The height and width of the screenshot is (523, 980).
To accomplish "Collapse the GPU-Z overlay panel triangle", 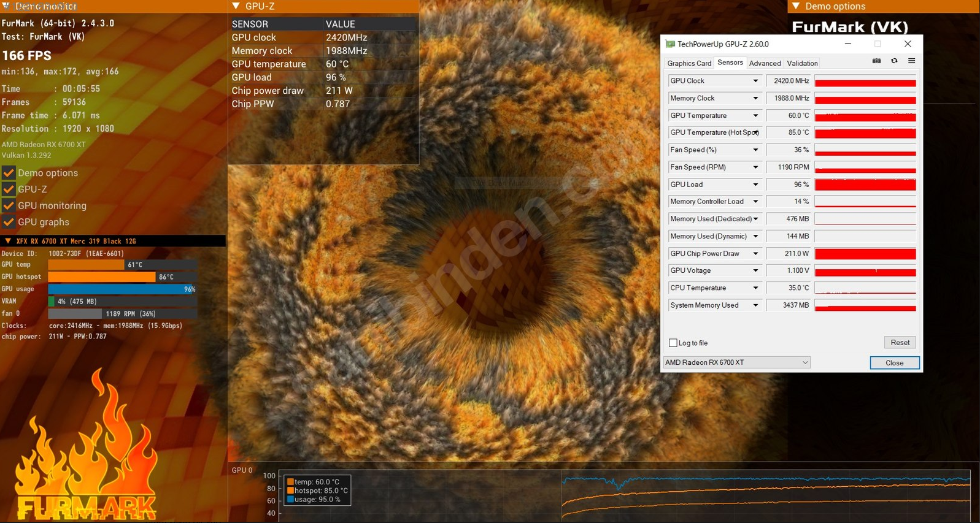I will click(x=236, y=6).
